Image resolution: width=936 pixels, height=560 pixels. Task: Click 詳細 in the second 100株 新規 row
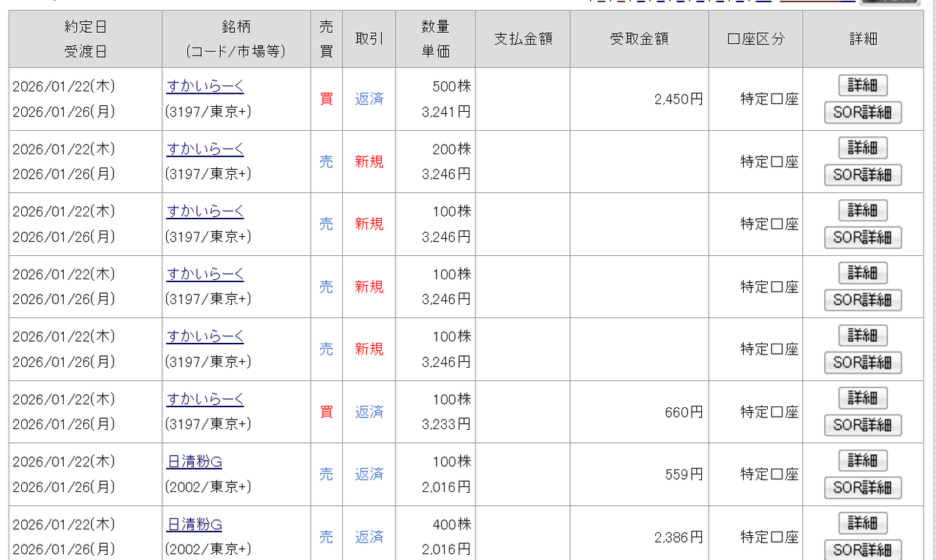point(862,273)
